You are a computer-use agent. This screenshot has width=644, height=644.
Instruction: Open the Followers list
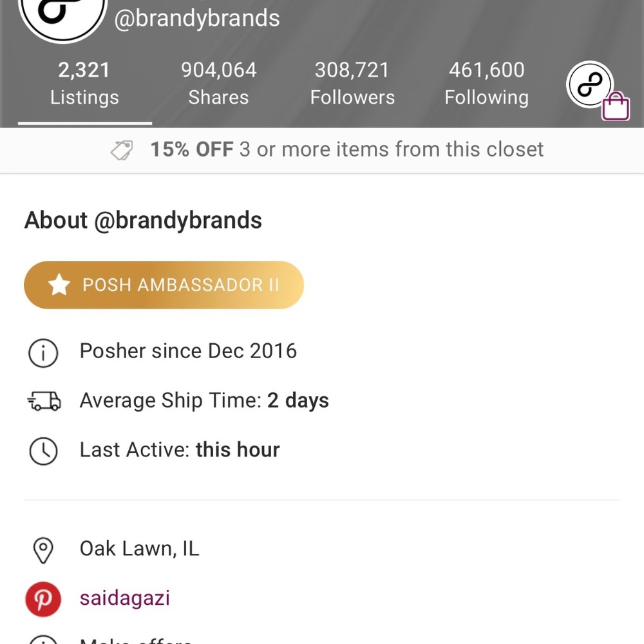(x=352, y=82)
